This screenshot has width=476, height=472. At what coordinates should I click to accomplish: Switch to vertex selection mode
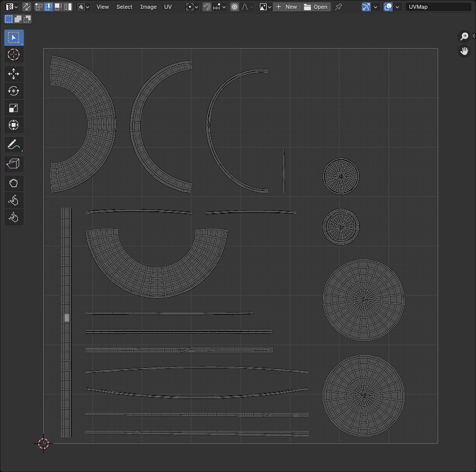tap(38, 7)
